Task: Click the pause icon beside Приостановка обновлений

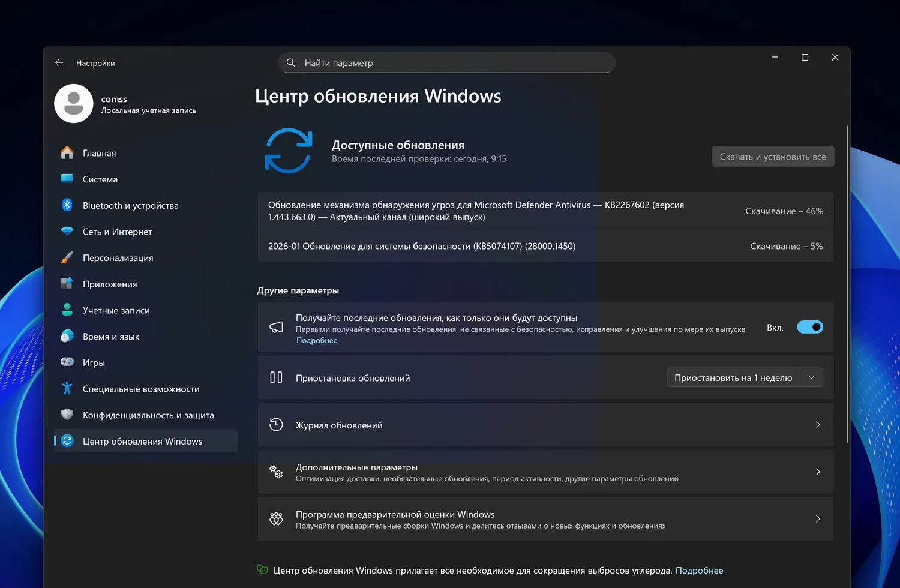Action: pos(276,377)
